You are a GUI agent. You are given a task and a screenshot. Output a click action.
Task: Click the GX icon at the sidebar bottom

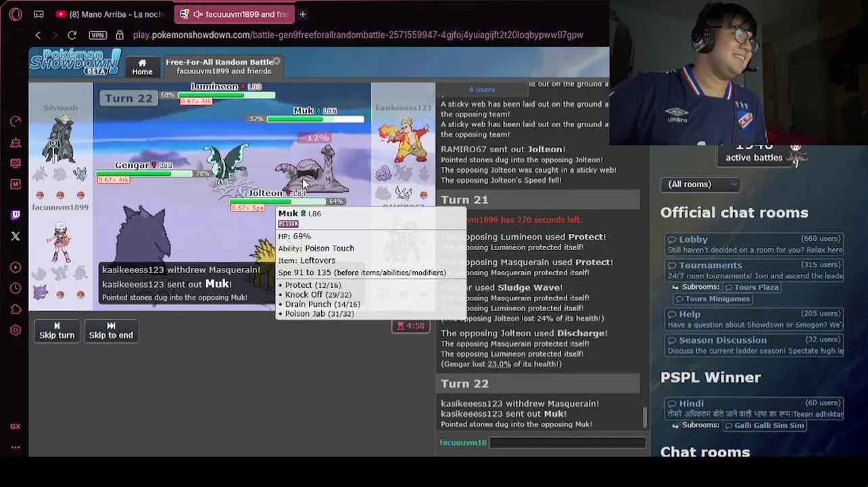16,426
